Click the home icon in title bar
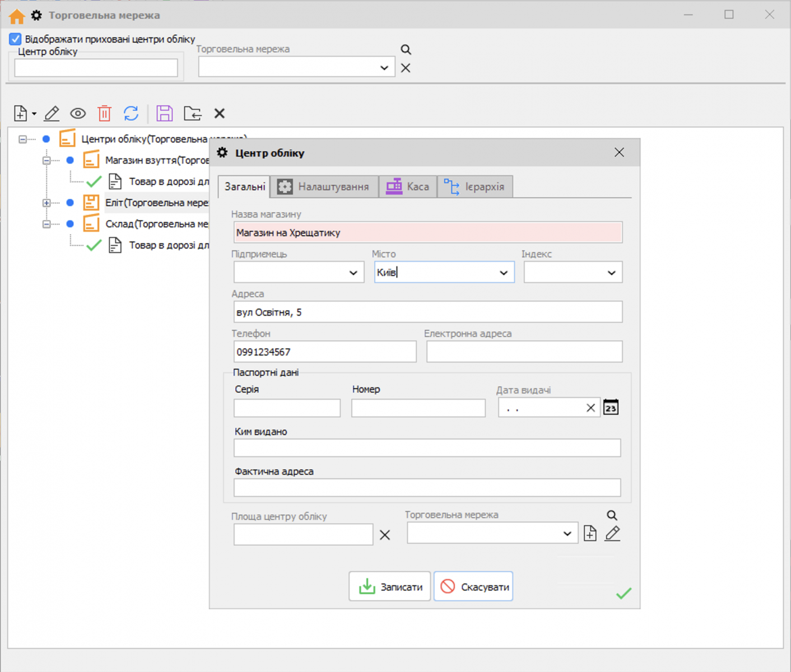 point(17,16)
